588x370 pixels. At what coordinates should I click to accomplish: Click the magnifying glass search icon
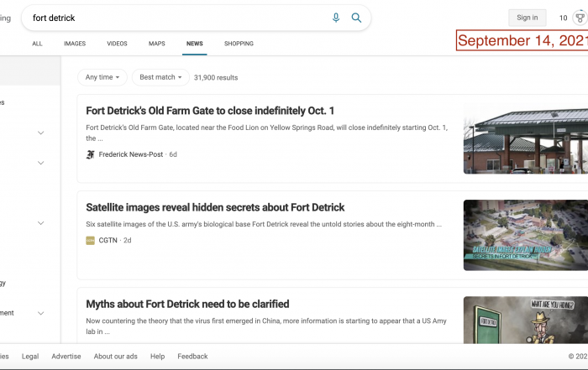356,18
